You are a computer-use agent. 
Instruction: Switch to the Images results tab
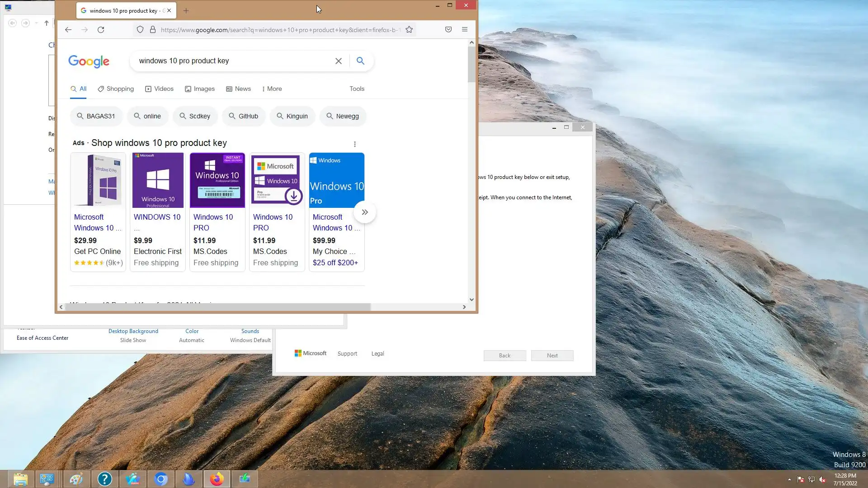coord(200,89)
